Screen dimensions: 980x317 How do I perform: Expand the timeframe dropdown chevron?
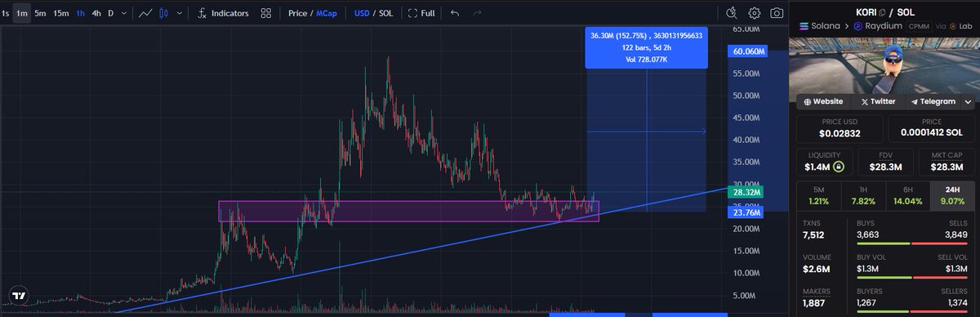[x=124, y=13]
